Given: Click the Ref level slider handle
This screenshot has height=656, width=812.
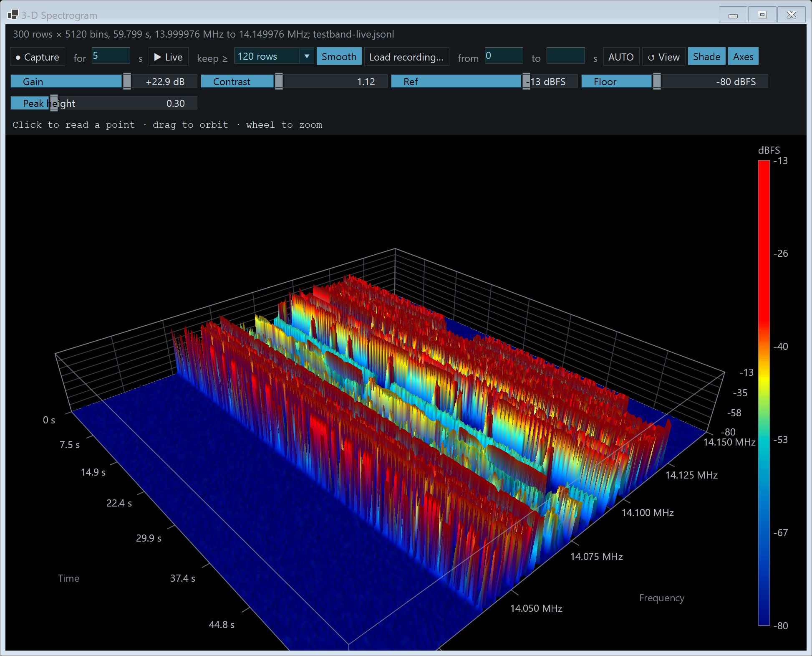Looking at the screenshot, I should tap(526, 81).
